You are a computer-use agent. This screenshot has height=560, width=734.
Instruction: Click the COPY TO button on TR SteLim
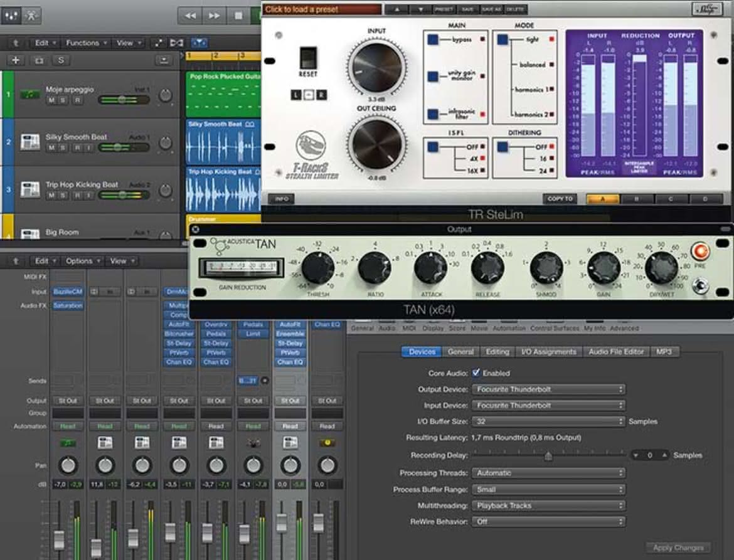pos(560,199)
